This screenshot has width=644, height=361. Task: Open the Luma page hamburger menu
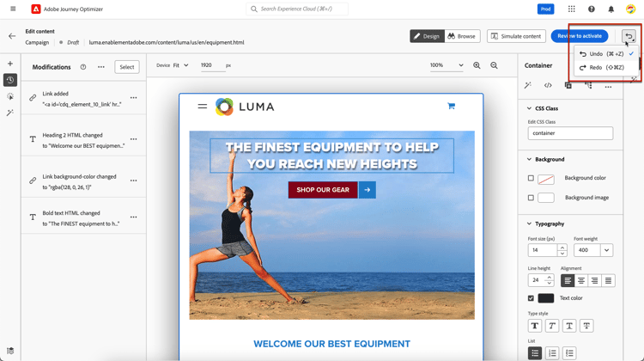[x=203, y=106]
